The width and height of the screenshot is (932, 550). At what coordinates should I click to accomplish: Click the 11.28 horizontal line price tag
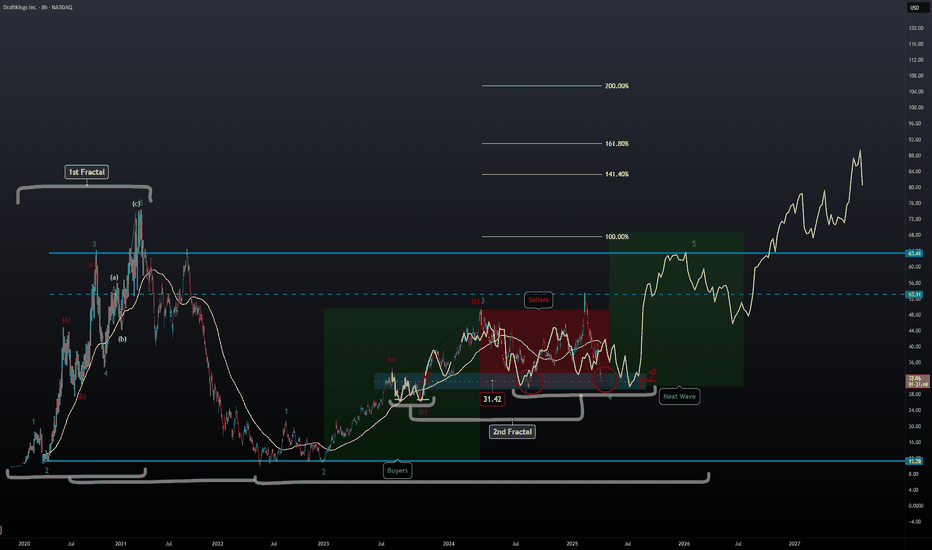(x=915, y=461)
